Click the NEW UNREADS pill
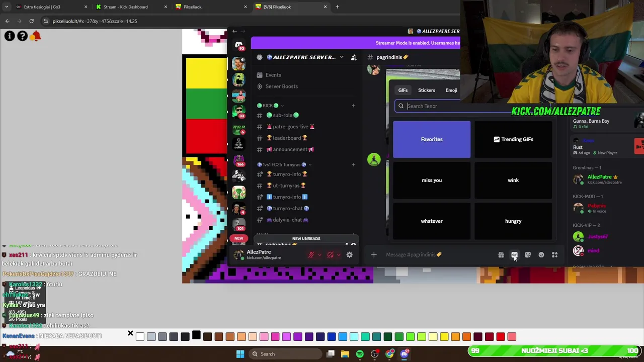 tap(306, 239)
